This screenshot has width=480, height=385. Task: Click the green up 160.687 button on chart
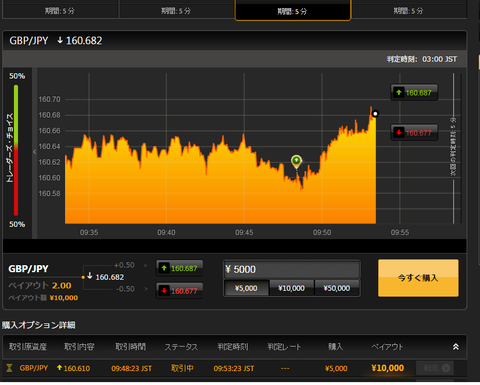414,92
